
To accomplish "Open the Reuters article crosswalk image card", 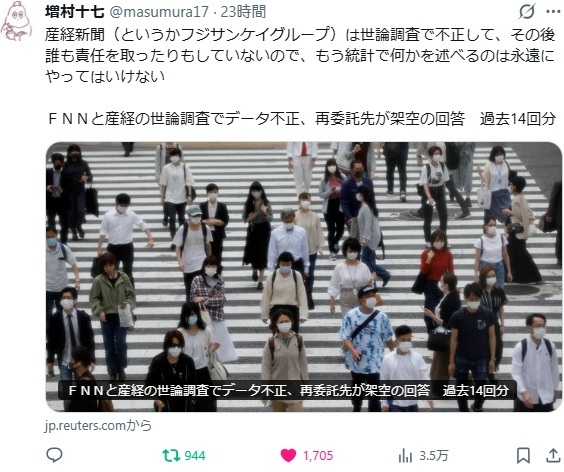I will pos(304,276).
